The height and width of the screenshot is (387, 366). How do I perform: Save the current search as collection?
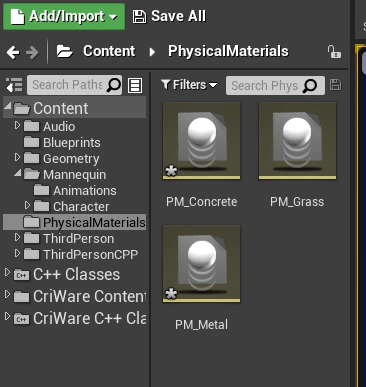tap(335, 85)
